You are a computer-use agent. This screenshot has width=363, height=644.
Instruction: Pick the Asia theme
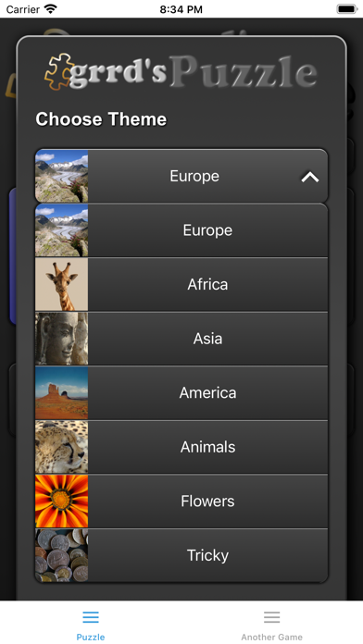pos(181,339)
